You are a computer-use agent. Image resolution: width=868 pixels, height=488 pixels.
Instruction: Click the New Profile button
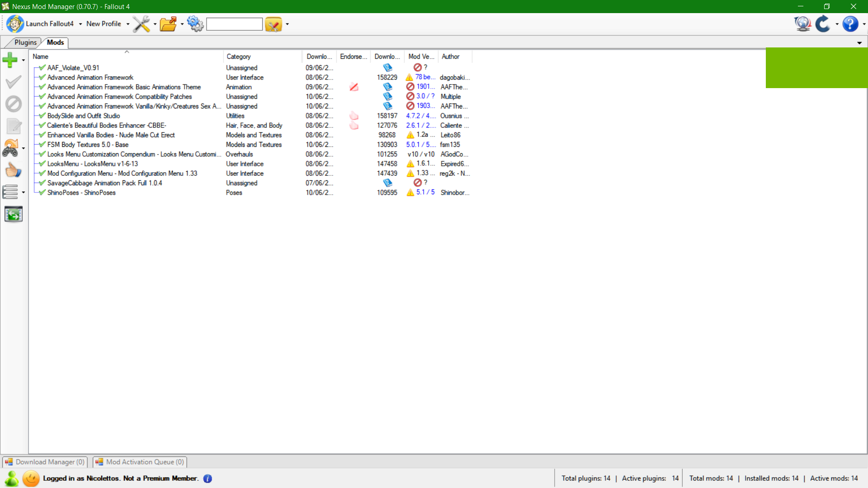(x=104, y=24)
